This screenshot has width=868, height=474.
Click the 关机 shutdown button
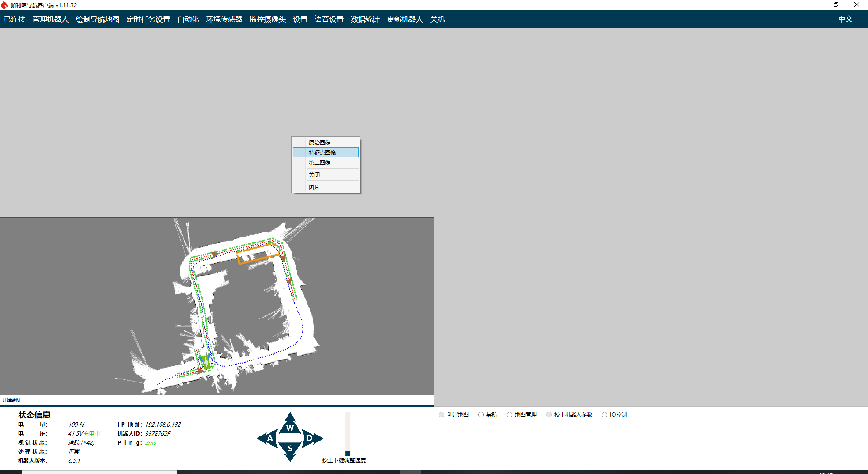pyautogui.click(x=437, y=19)
